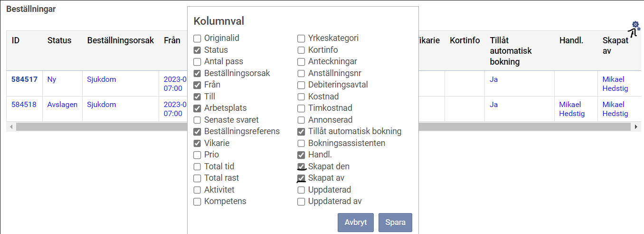Cancel column selection with Avbryt

(x=356, y=223)
